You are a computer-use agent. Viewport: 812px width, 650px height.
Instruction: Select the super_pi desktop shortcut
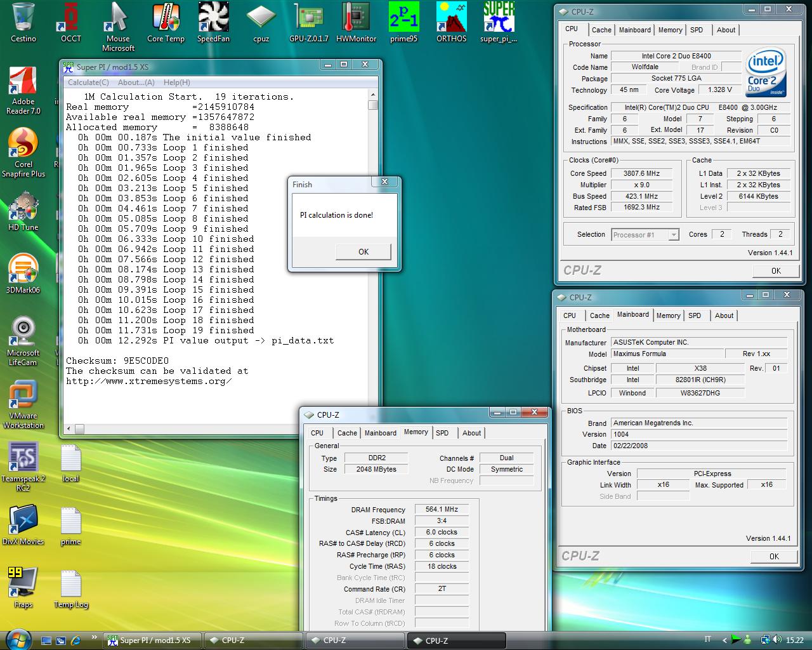coord(499,23)
